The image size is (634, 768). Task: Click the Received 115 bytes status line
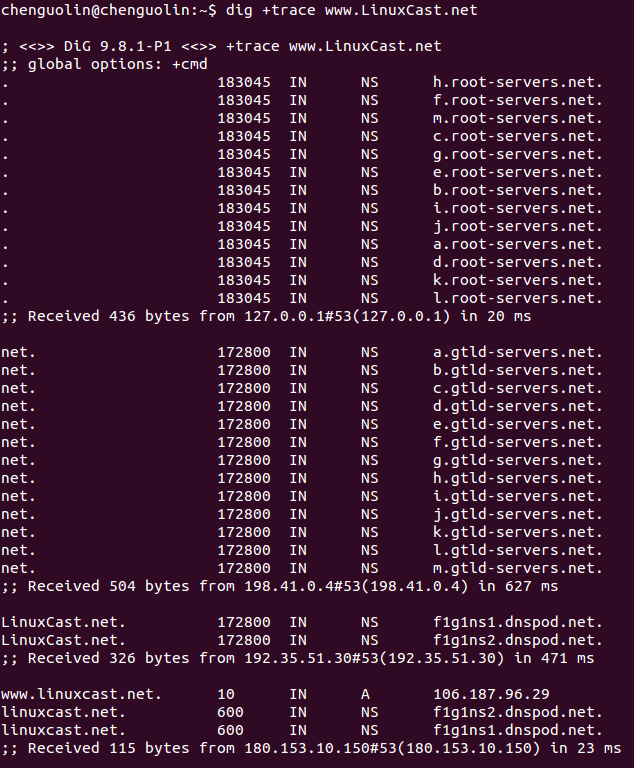tap(310, 748)
